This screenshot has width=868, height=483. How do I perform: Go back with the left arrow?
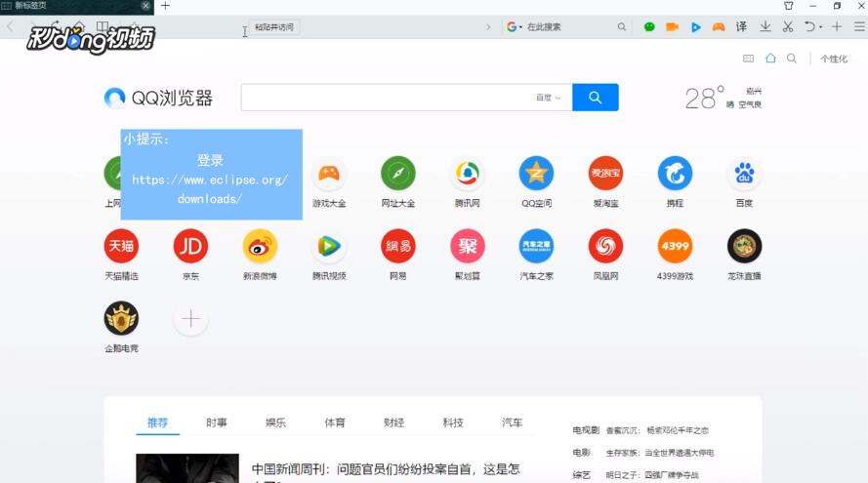tap(10, 26)
